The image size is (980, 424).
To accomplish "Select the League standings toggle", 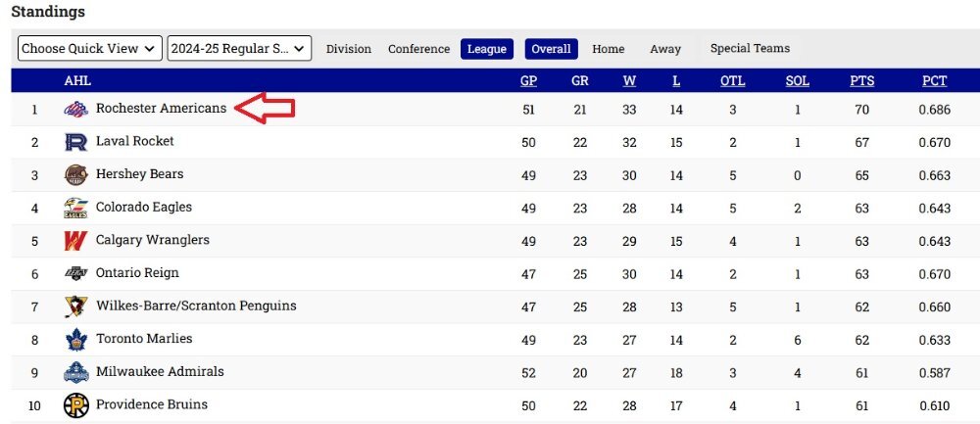I will click(487, 49).
